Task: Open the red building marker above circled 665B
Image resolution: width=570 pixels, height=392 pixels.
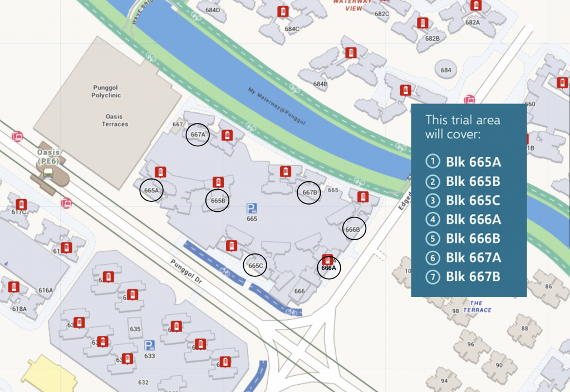Action: tap(218, 182)
